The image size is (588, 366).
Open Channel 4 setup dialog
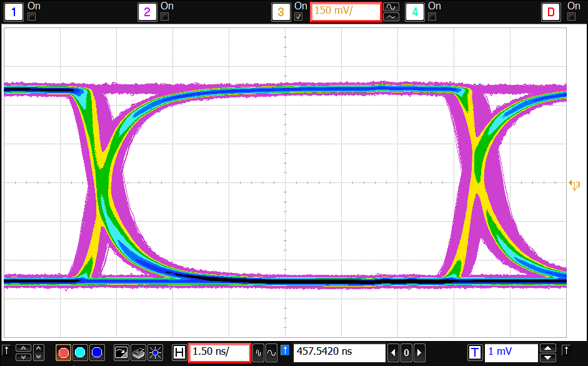pos(414,11)
